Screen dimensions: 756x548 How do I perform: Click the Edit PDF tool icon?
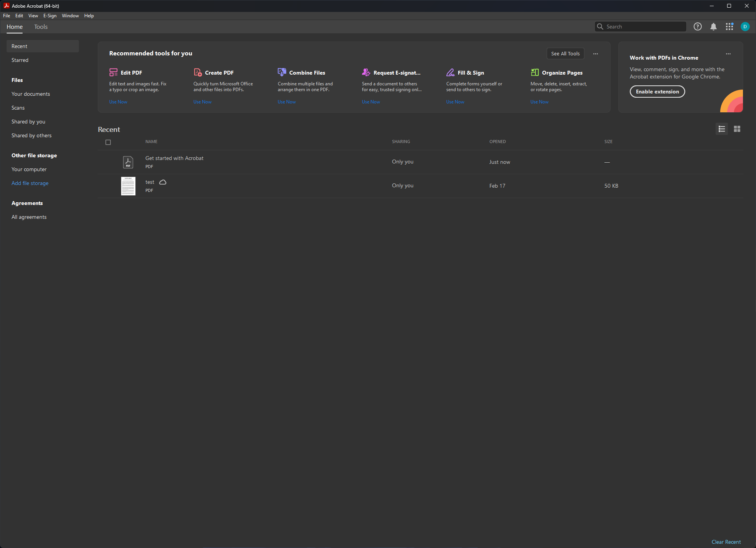pyautogui.click(x=113, y=72)
